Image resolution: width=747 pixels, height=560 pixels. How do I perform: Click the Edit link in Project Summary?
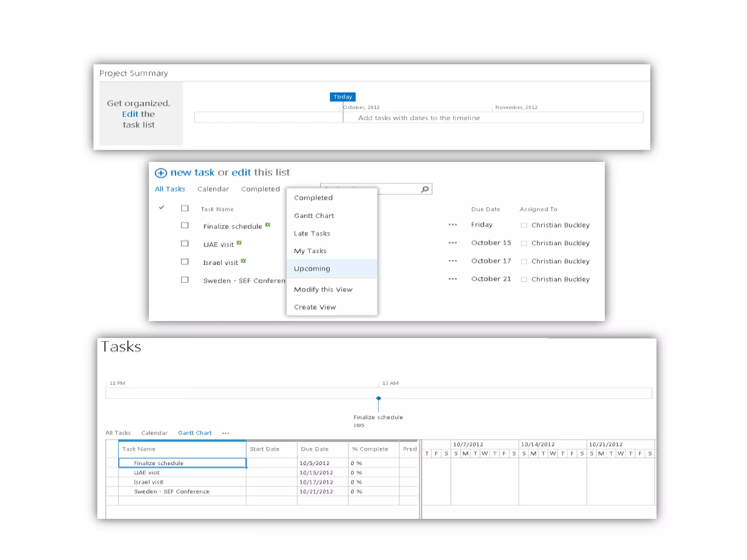(130, 114)
